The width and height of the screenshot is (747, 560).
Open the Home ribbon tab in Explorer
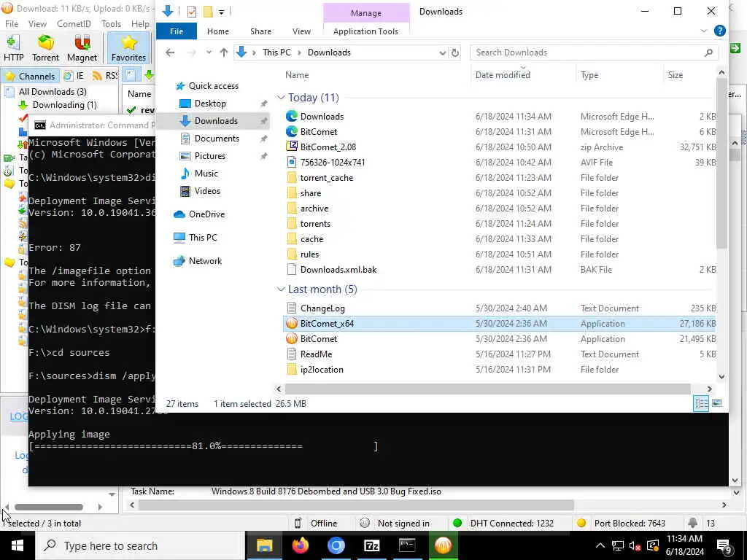tap(217, 31)
